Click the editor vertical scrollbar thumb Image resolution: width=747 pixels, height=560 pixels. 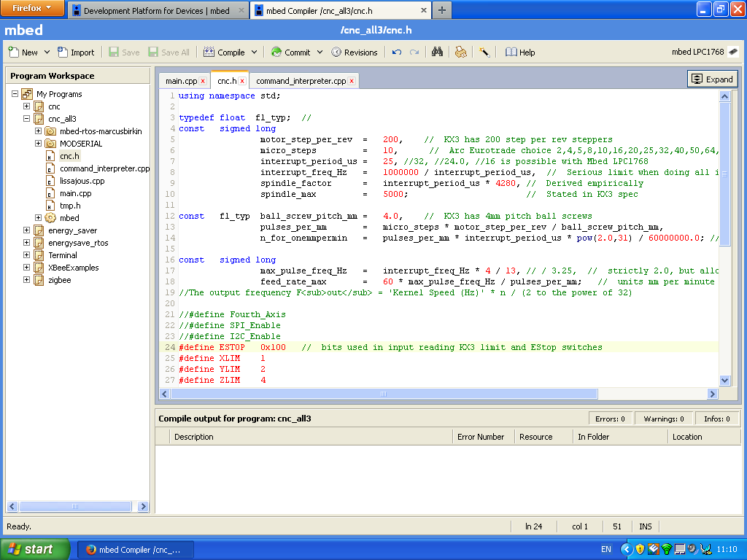[724, 174]
